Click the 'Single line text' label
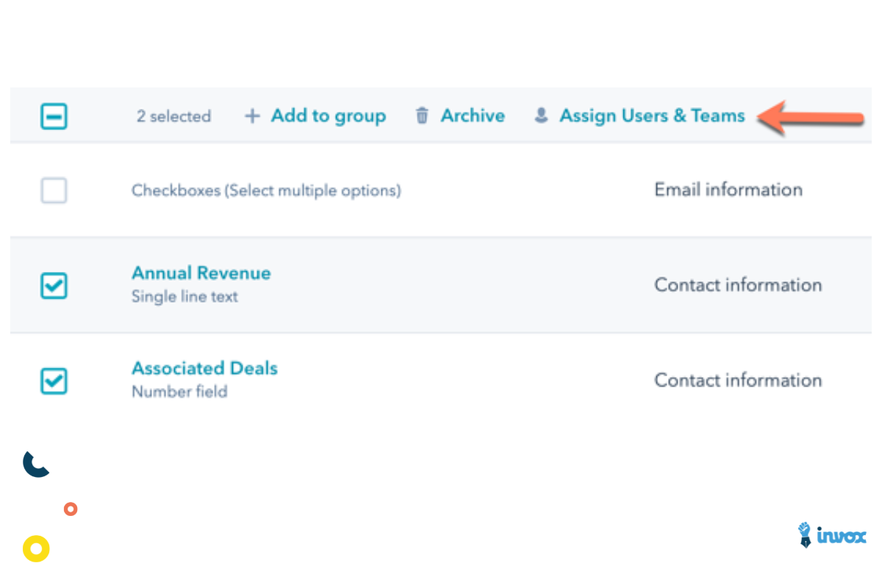The width and height of the screenshot is (882, 588). (184, 297)
